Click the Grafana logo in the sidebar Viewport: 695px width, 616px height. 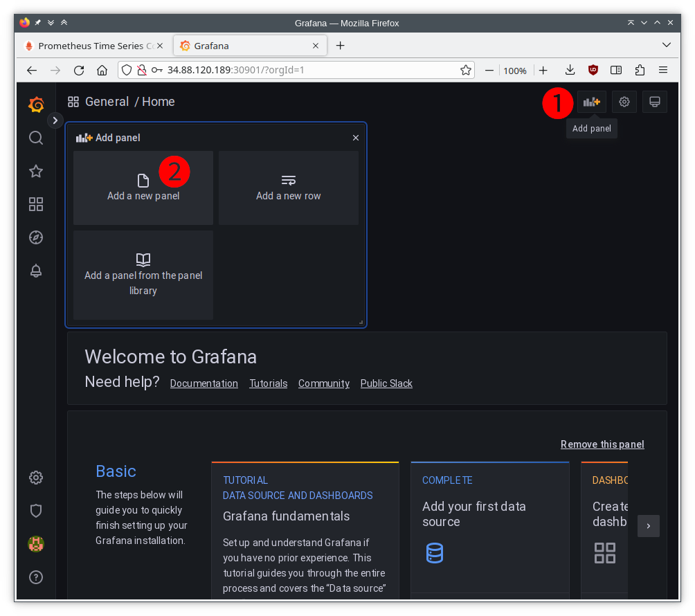click(x=36, y=105)
